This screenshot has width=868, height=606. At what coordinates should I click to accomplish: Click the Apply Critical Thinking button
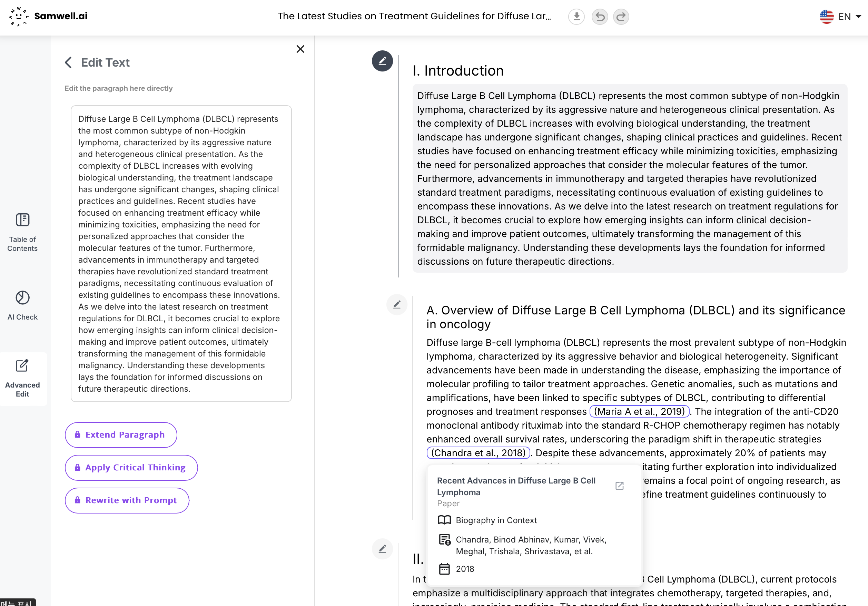point(131,468)
